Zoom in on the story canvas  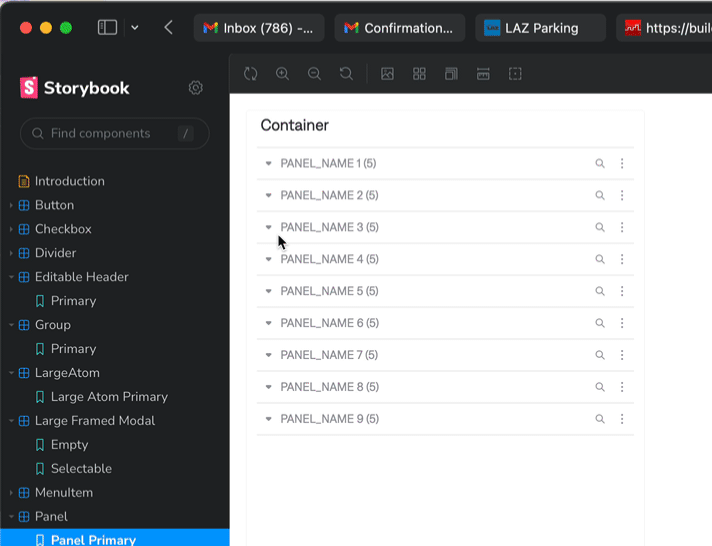tap(283, 74)
